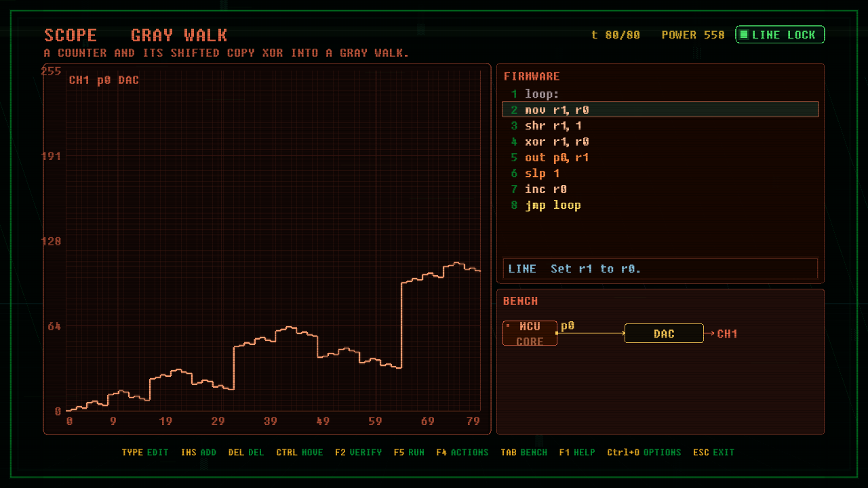Click the CH1 output label on bench
Viewport: 868px width, 488px height.
(728, 333)
